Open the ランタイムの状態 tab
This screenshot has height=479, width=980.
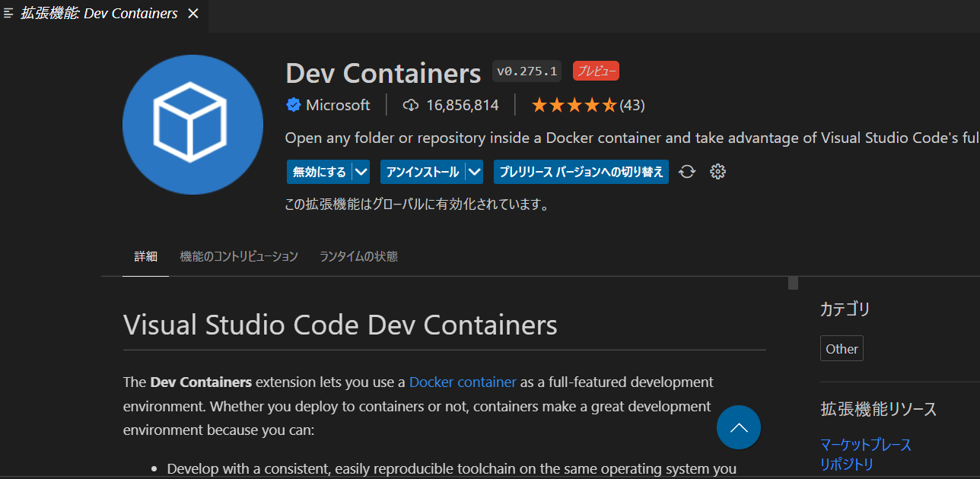[x=358, y=256]
